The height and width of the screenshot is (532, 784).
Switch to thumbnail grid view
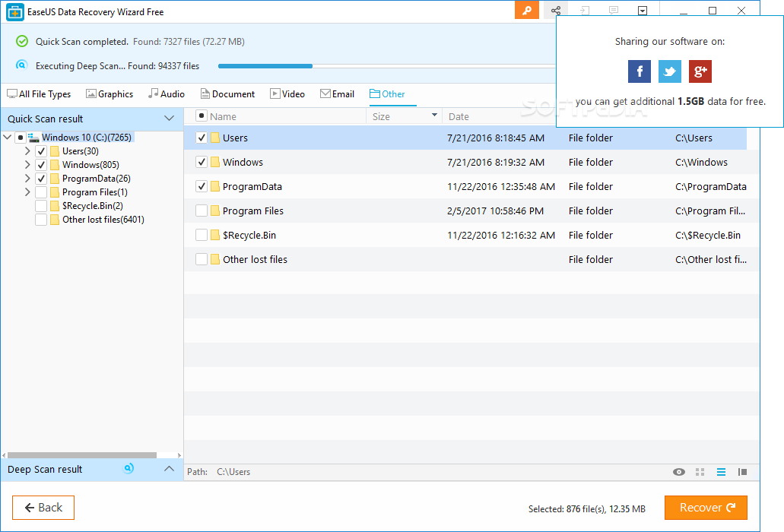700,472
